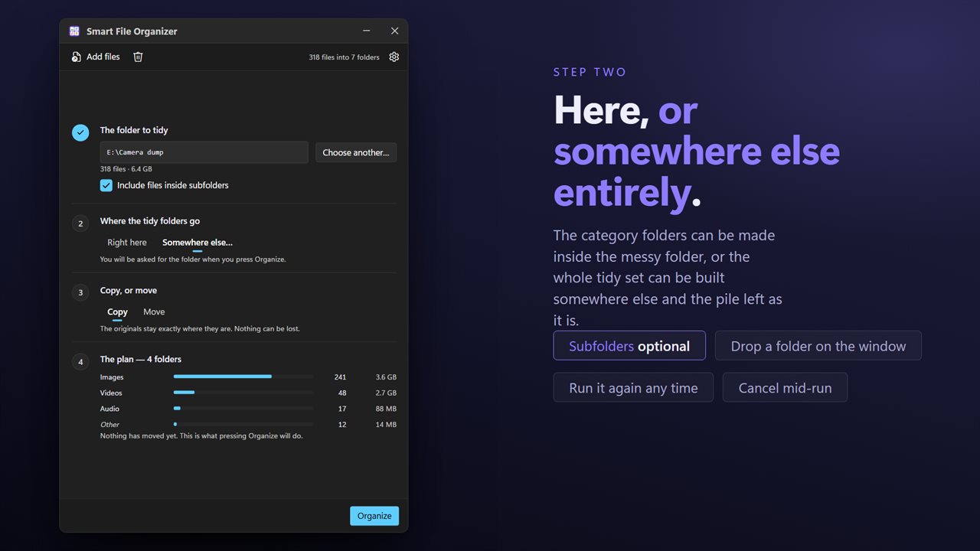
Task: Click the Smart File Organizer title text
Action: pyautogui.click(x=132, y=31)
